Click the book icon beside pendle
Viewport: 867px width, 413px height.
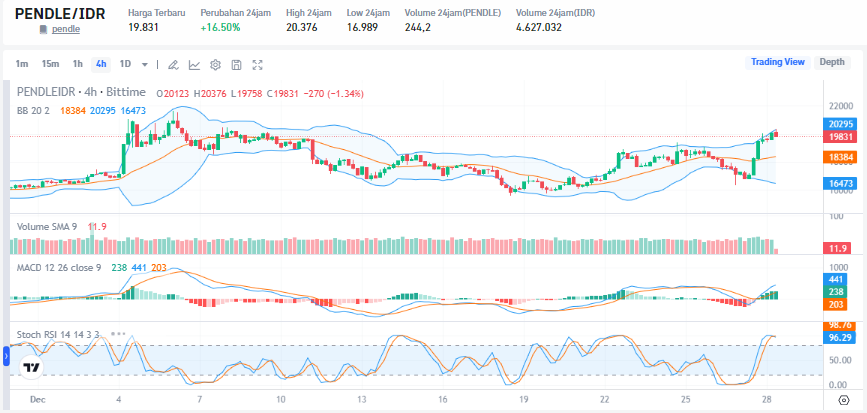pyautogui.click(x=44, y=29)
